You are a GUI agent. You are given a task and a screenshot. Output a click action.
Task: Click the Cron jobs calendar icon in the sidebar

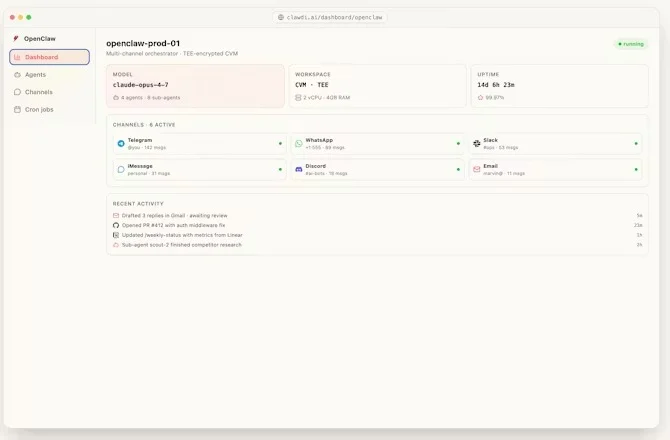(17, 110)
